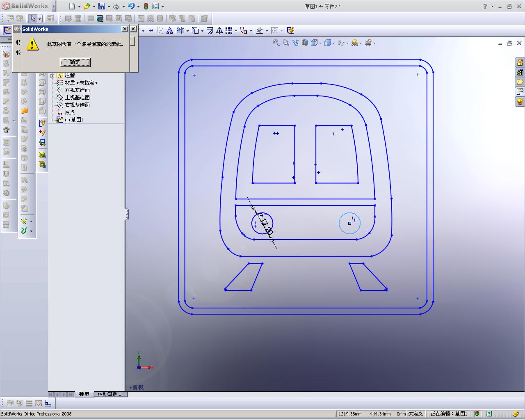Click the orange Planar Surface icon
525x420 pixels.
(24, 111)
